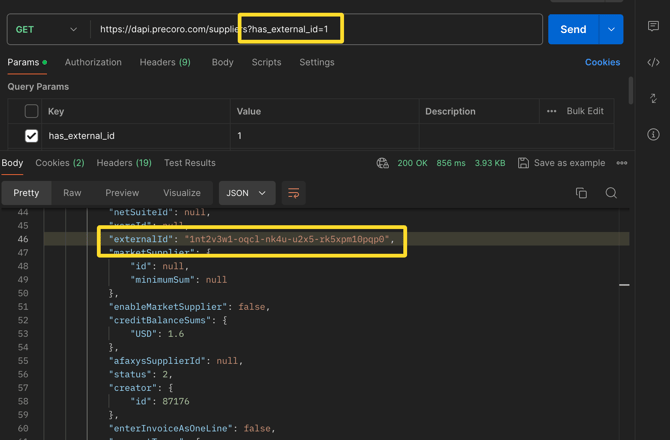Open the Cookies link
The width and height of the screenshot is (670, 440).
602,62
